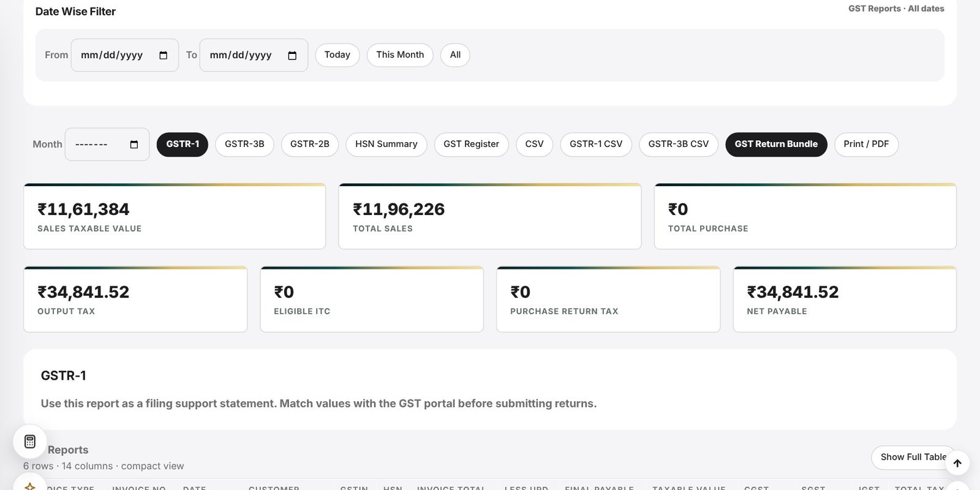
Task: Export data with the CSV button
Action: click(x=534, y=145)
